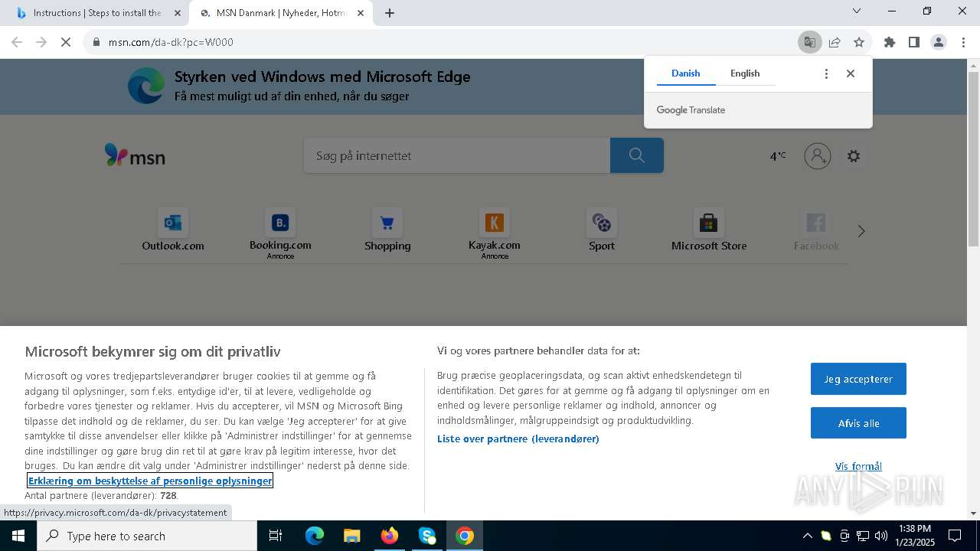Open the Kayak.com shortcut
This screenshot has height=551, width=980.
(495, 233)
